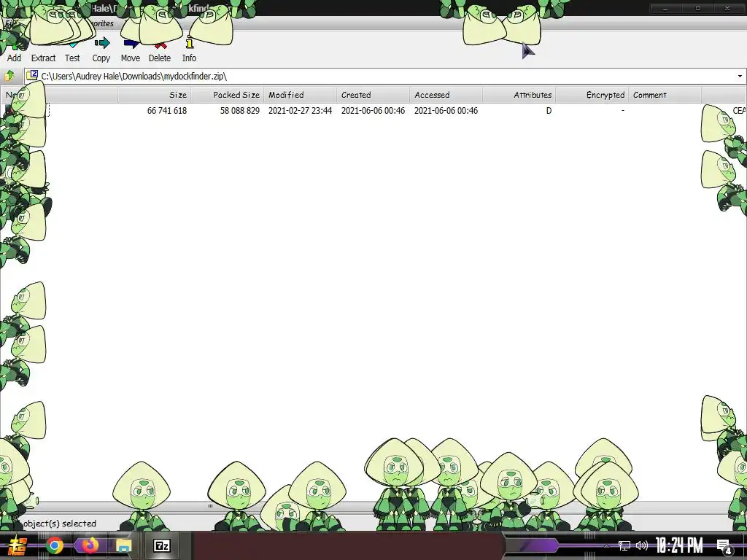Click the accessed date cell in the row
The height and width of the screenshot is (560, 747).
pos(446,111)
